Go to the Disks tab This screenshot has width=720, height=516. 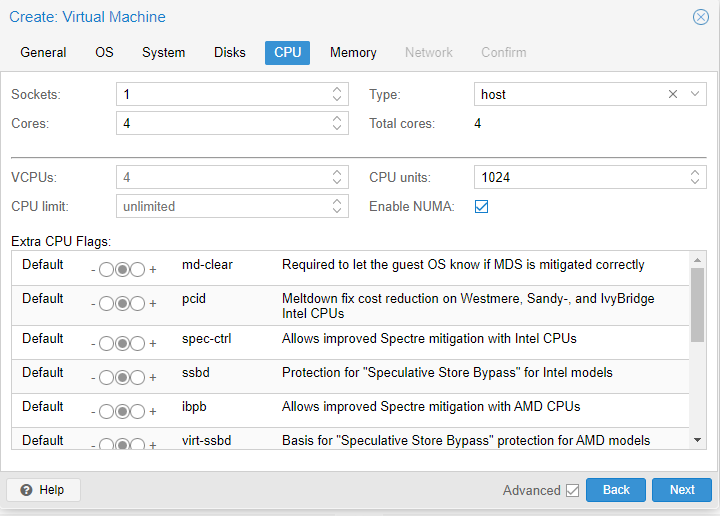click(x=229, y=52)
